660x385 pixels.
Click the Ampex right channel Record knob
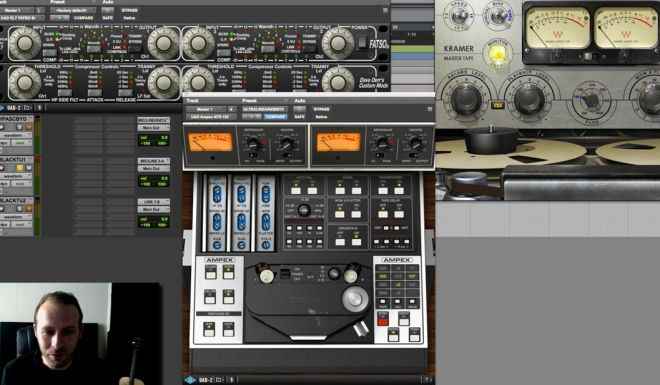click(x=416, y=143)
